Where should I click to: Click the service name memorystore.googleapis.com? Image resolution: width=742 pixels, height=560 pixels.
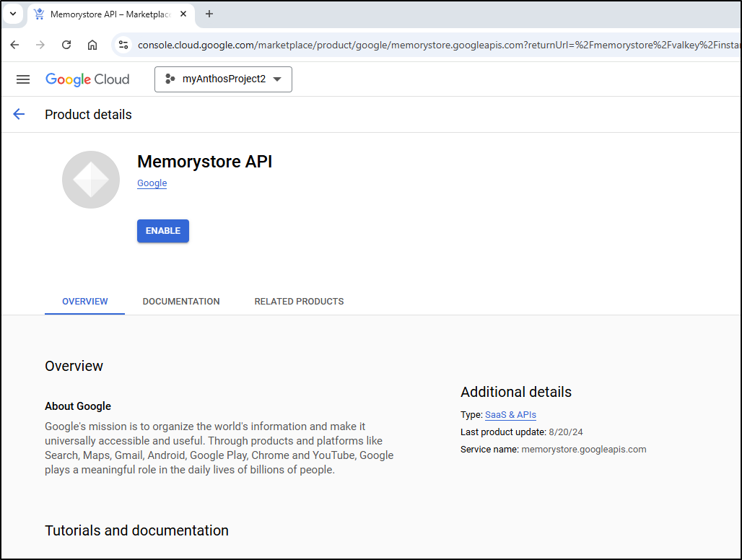click(583, 450)
